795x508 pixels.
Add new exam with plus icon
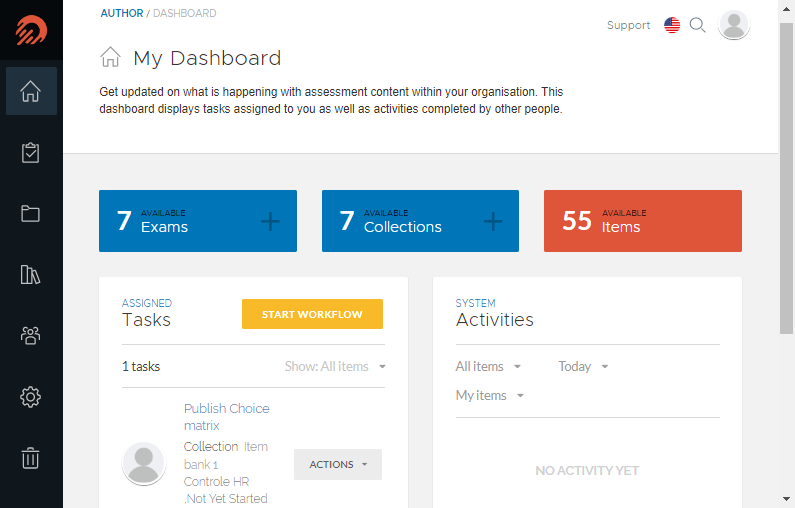pyautogui.click(x=270, y=221)
